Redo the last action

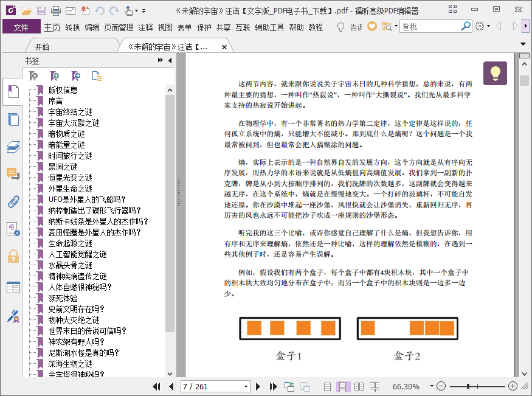(114, 11)
